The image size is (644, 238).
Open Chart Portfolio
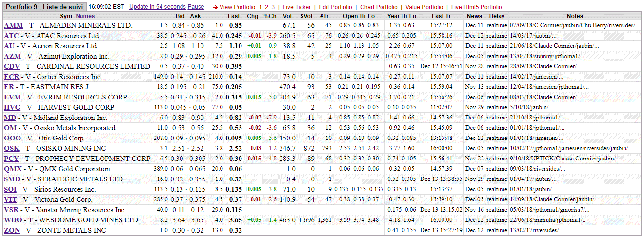coord(379,7)
